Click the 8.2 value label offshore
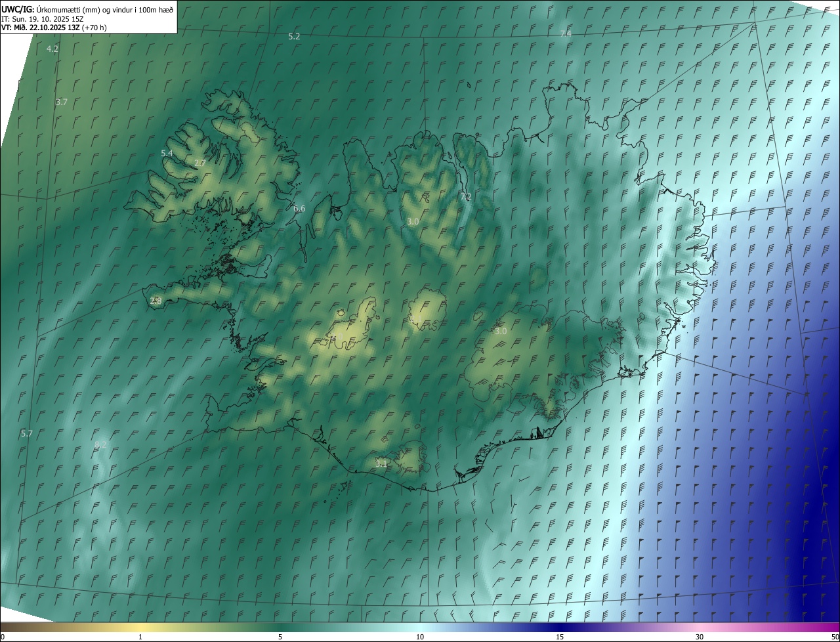Screen dimensions: 840x642 point(100,444)
